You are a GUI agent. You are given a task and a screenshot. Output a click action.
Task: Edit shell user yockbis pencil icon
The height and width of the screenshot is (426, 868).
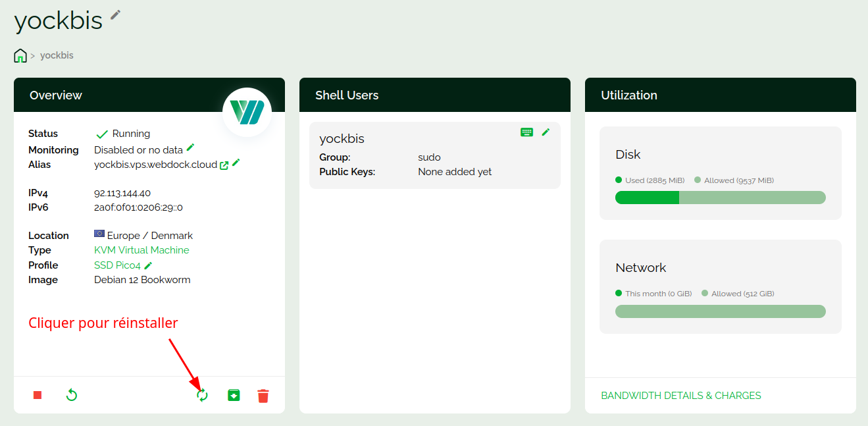click(546, 132)
